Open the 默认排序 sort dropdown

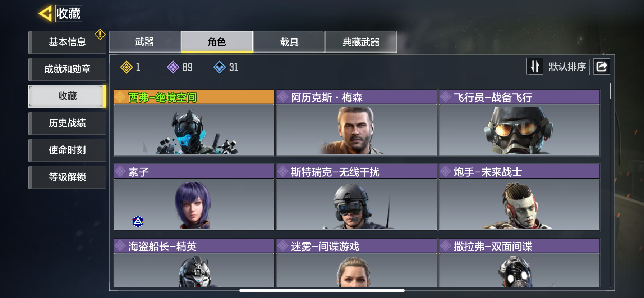pos(567,67)
